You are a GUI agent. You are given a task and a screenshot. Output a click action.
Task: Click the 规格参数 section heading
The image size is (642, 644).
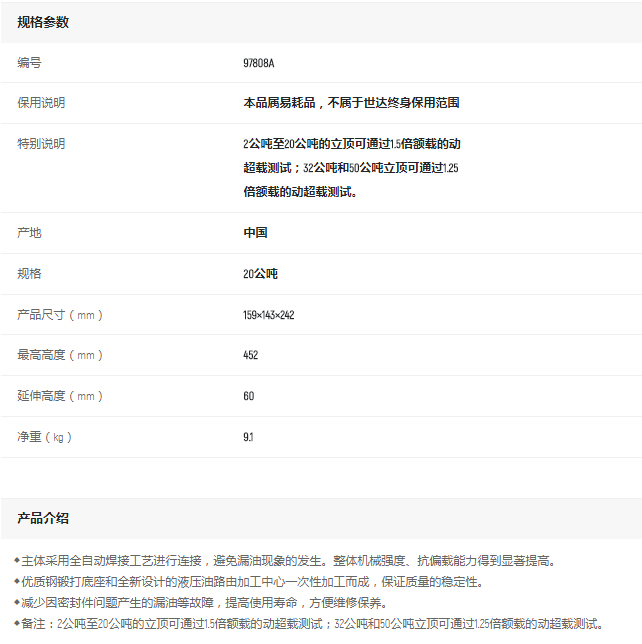coord(43,22)
